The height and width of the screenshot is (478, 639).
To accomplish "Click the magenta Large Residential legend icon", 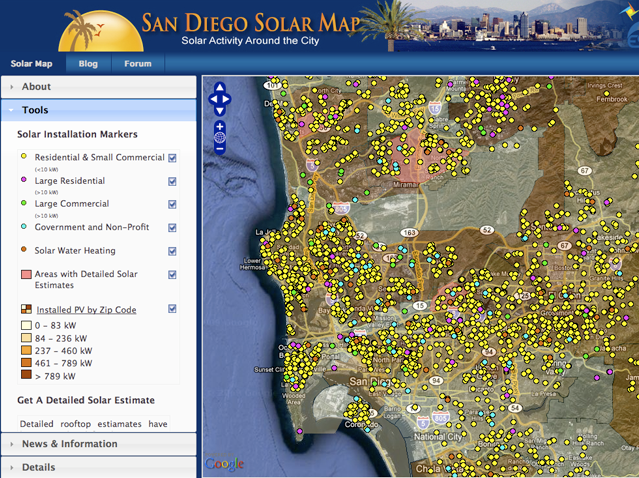I will tap(24, 179).
